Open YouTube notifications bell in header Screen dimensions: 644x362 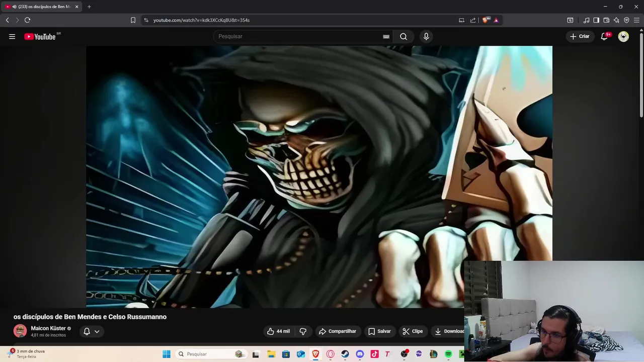point(604,36)
